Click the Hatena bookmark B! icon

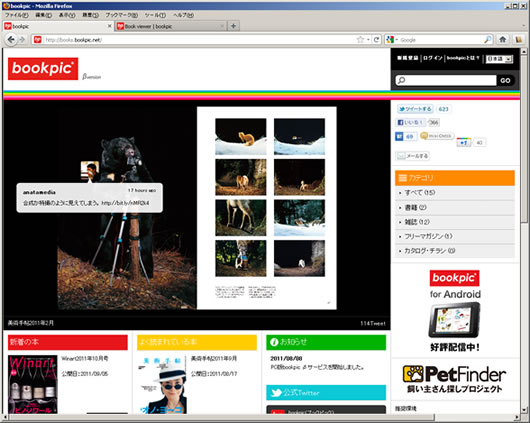point(399,137)
